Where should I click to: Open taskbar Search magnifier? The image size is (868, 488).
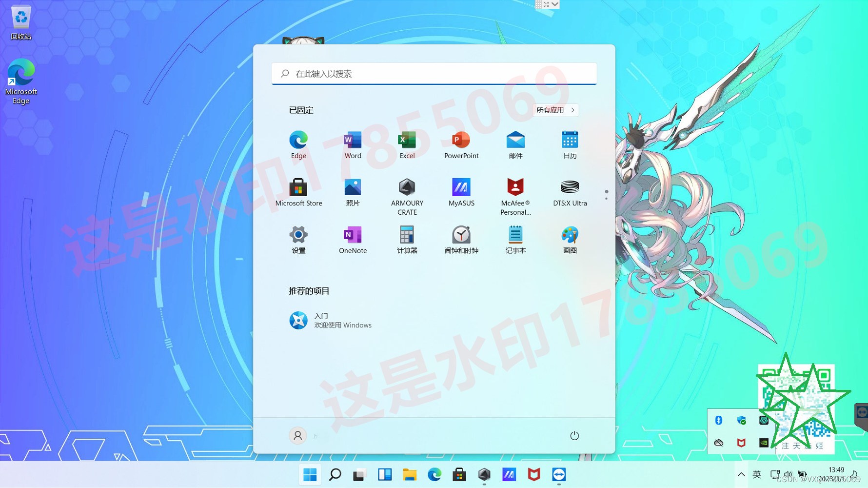(335, 474)
